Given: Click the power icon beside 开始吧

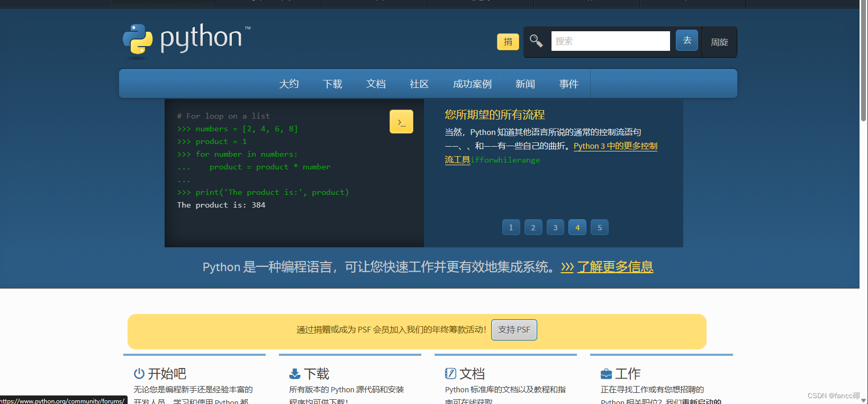Looking at the screenshot, I should [139, 374].
